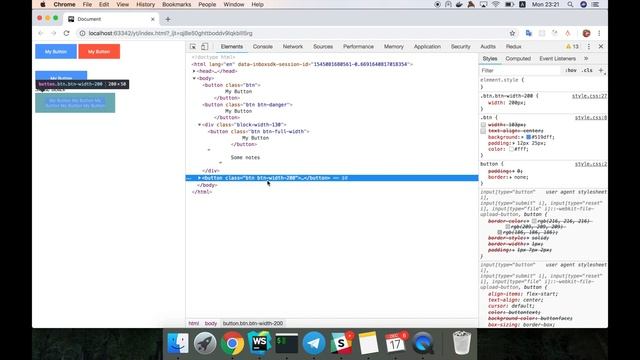The height and width of the screenshot is (360, 640).
Task: Open style.css link for .btn rule
Action: 591,118
